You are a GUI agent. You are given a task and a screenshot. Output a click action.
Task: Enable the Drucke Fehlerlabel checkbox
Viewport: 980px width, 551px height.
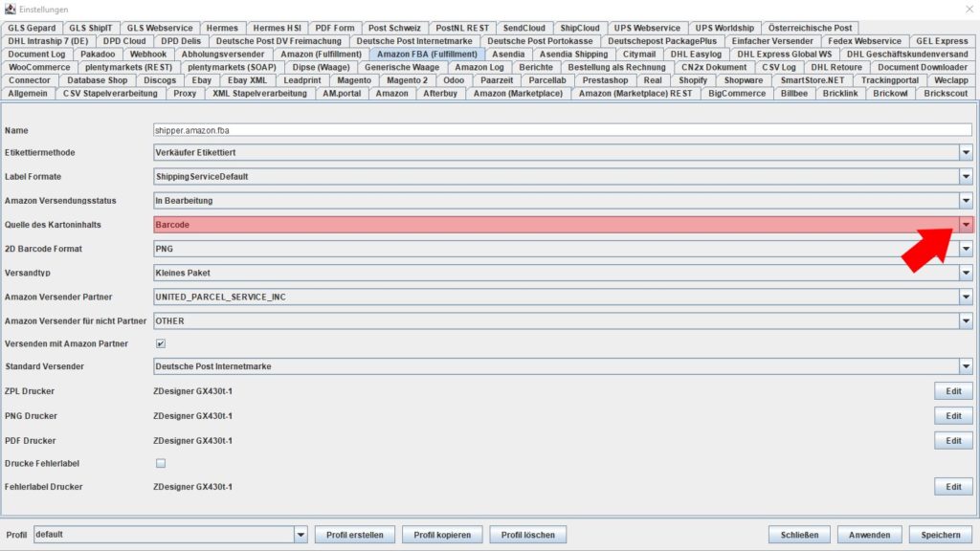click(161, 464)
